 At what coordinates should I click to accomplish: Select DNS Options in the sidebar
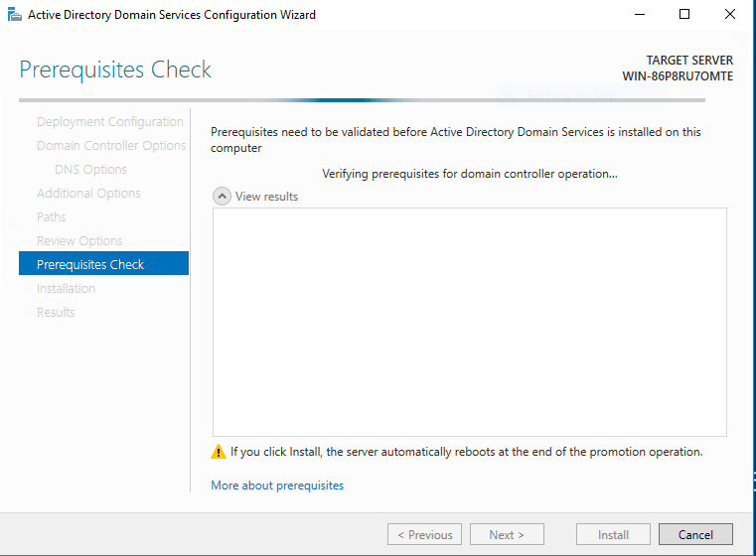click(x=90, y=170)
